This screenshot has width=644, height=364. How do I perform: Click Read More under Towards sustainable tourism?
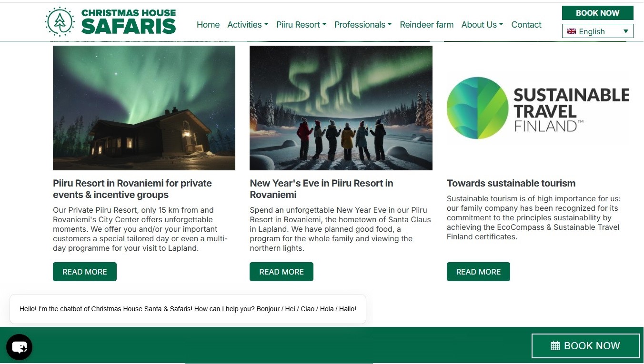coord(478,272)
